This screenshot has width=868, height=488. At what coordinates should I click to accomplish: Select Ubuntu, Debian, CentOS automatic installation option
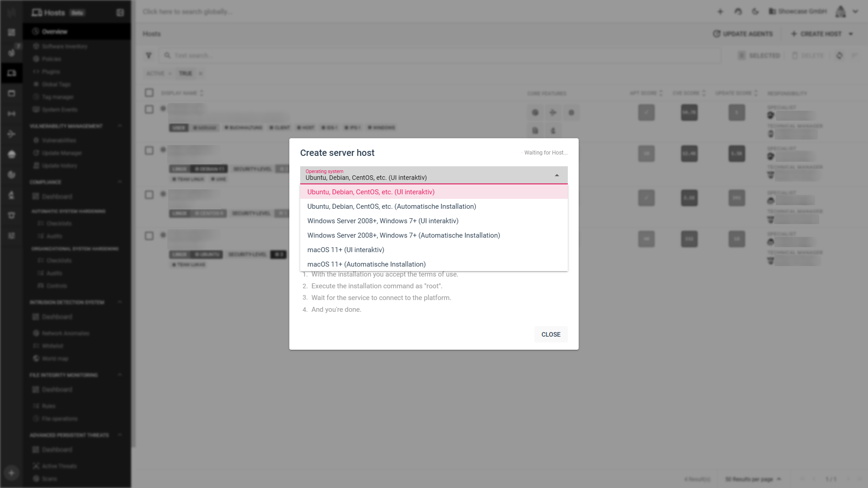392,206
